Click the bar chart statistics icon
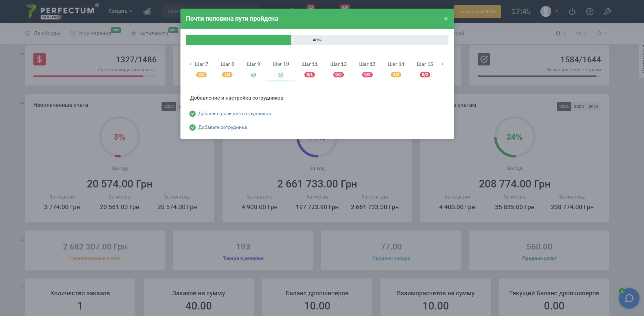Image resolution: width=644 pixels, height=316 pixels. (147, 11)
